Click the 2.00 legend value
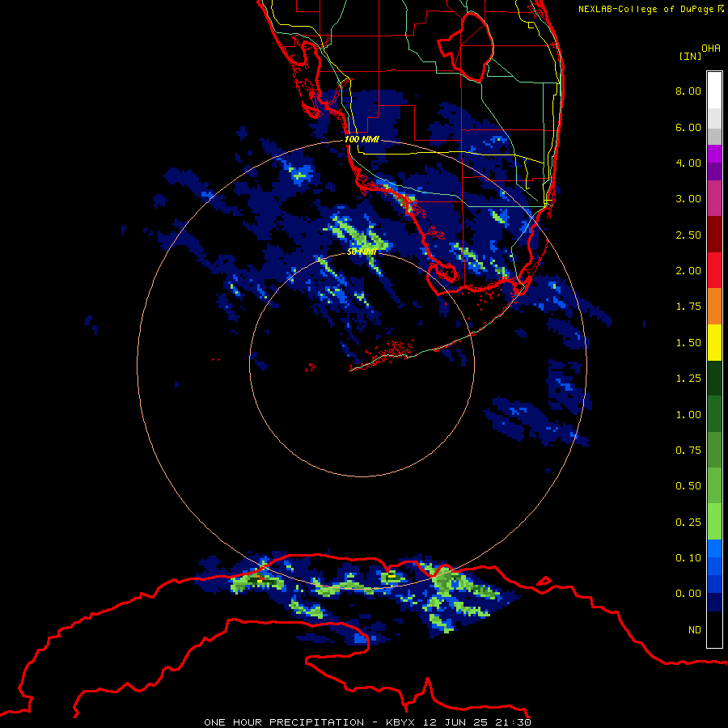 pyautogui.click(x=688, y=271)
